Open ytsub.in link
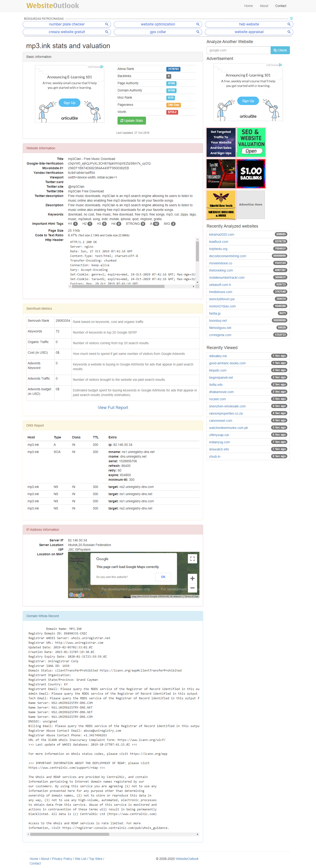 tap(215, 457)
